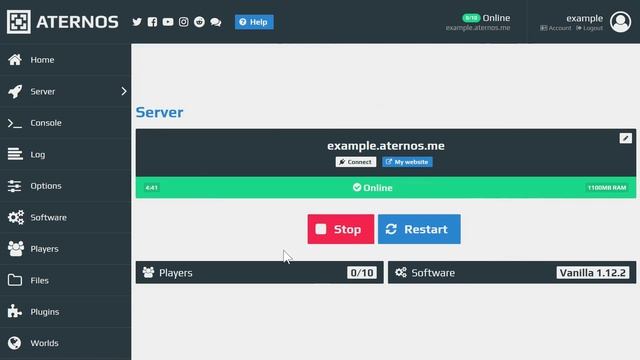
Task: Edit server address with pencil icon
Action: 625,138
